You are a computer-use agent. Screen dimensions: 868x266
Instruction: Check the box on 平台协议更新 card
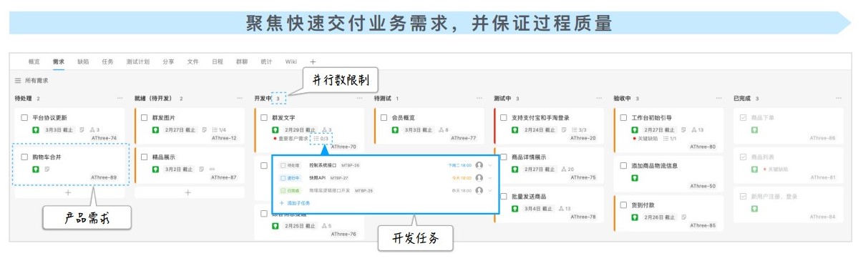(x=24, y=117)
